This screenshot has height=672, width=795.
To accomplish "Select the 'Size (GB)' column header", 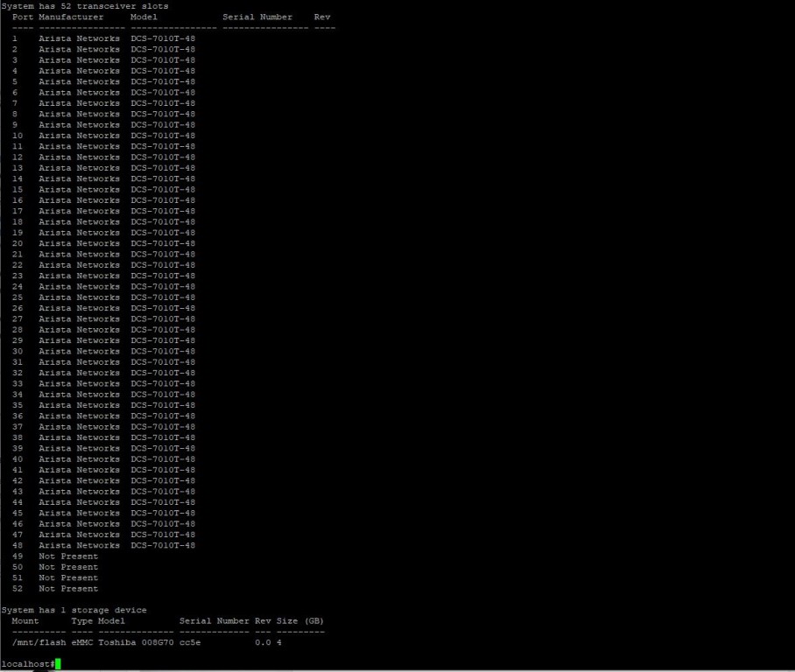I will 300,621.
